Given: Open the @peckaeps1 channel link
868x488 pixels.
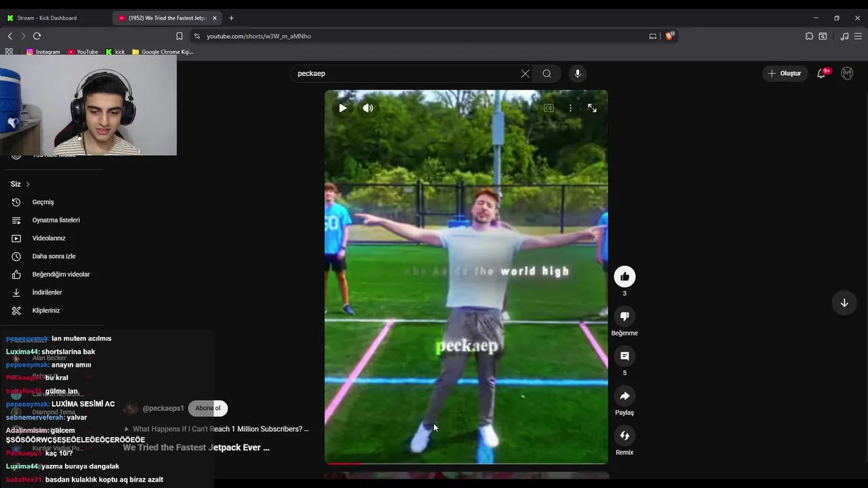Looking at the screenshot, I should coord(163,408).
